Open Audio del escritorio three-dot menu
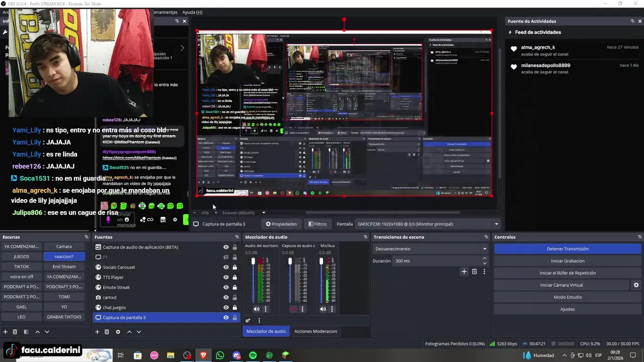Screen dimensions: 644x362 [x=266, y=309]
